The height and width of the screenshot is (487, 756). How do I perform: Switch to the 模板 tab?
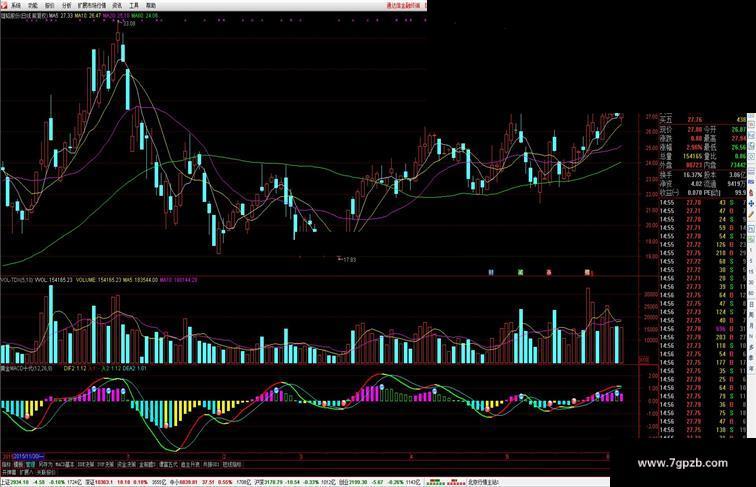tap(18, 464)
